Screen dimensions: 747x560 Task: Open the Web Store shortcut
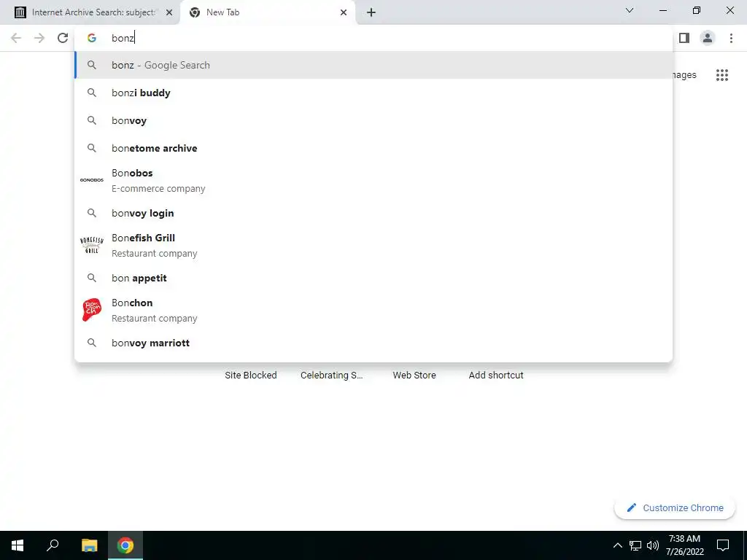point(414,376)
